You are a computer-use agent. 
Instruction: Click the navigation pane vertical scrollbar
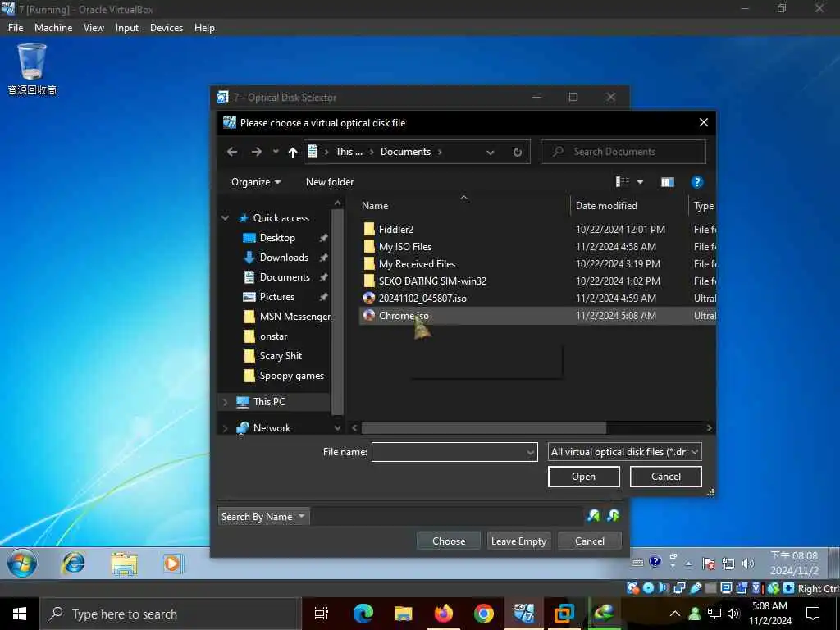pyautogui.click(x=337, y=312)
